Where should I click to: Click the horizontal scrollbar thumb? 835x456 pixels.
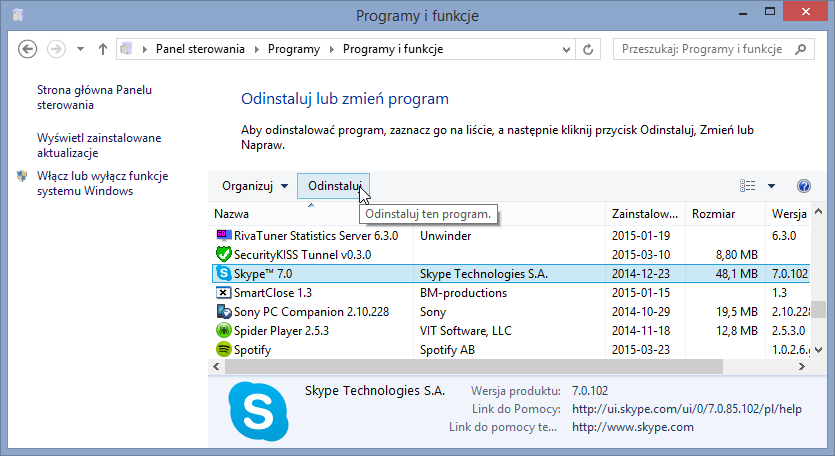[x=474, y=367]
